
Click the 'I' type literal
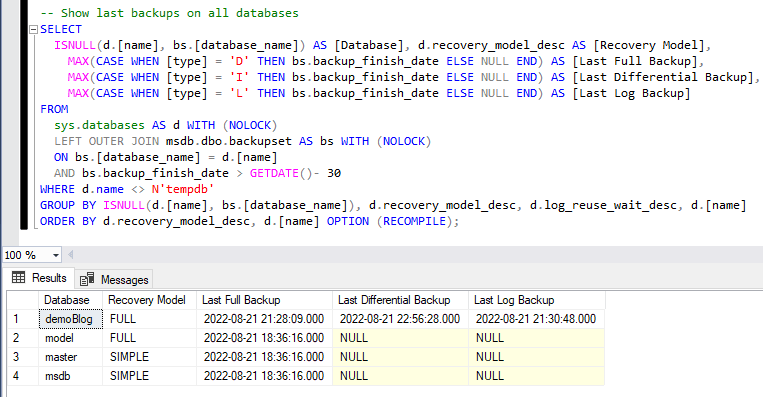(x=239, y=77)
